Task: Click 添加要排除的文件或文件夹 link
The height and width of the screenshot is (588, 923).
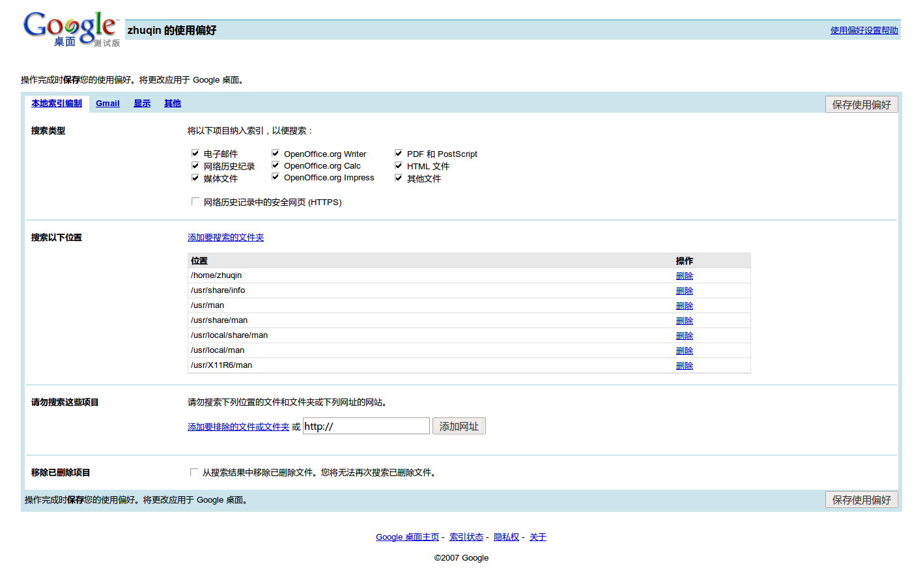Action: 238,427
